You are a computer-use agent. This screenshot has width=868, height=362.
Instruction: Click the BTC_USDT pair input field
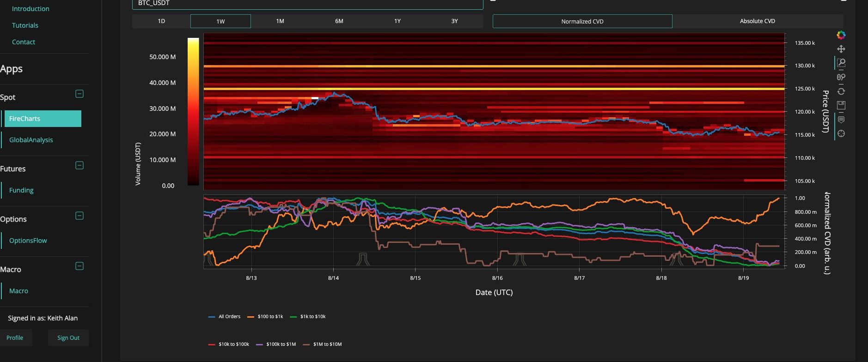pyautogui.click(x=307, y=4)
